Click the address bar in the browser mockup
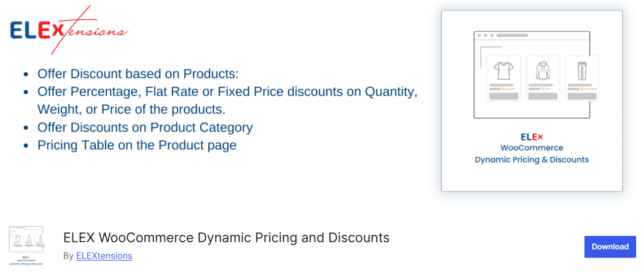Screen dimensions: 644x272 coord(512,35)
